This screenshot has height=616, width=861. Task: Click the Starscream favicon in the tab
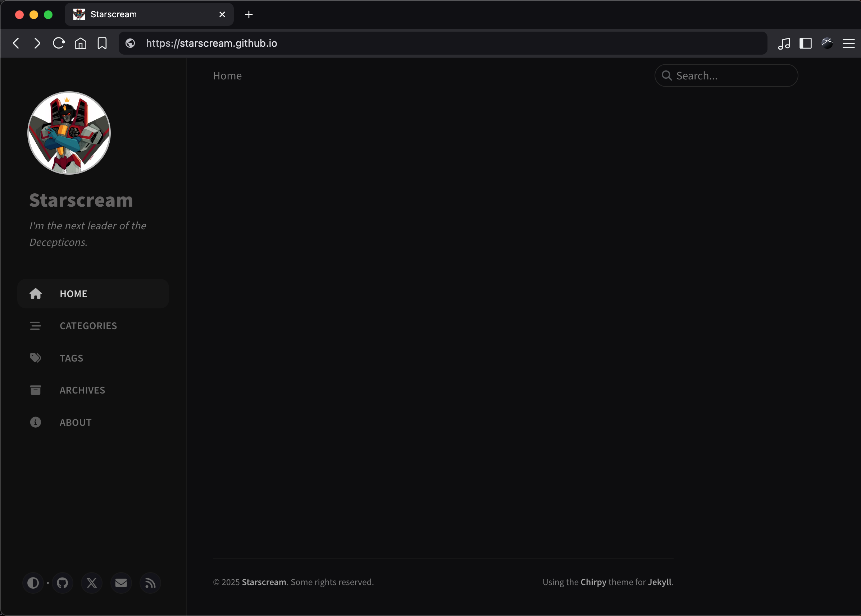tap(79, 14)
